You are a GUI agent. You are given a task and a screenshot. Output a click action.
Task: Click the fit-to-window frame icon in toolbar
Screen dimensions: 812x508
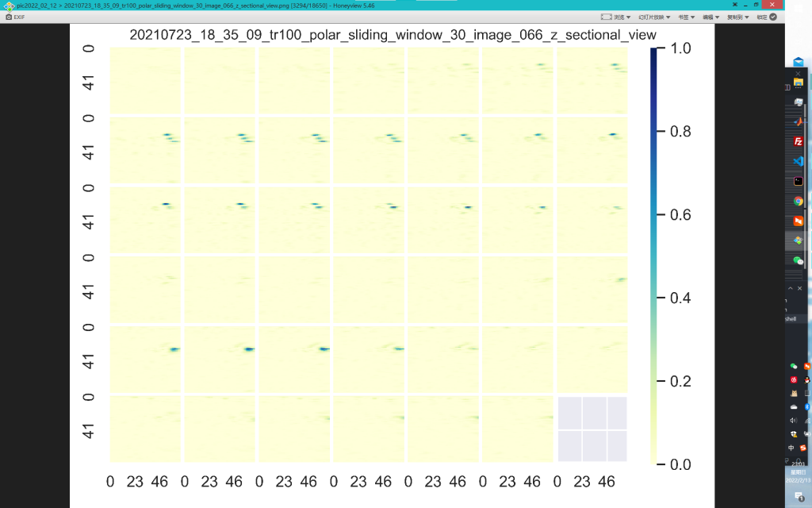pos(606,17)
